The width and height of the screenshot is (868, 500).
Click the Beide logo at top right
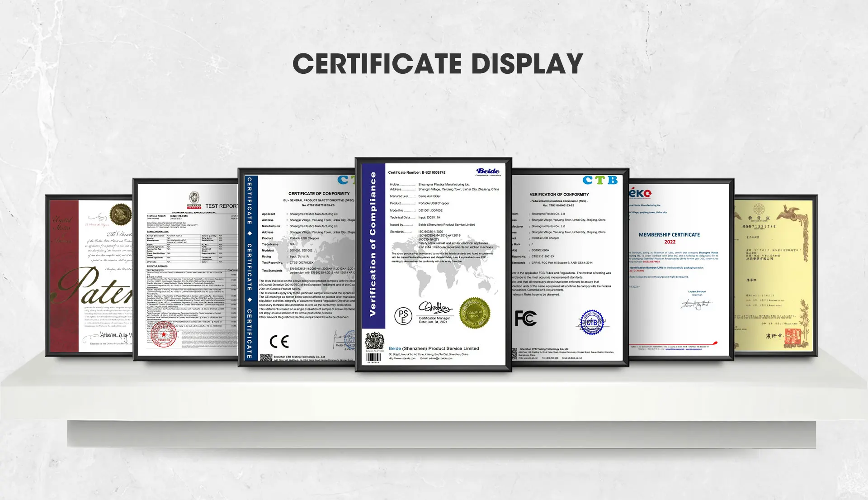pyautogui.click(x=488, y=171)
